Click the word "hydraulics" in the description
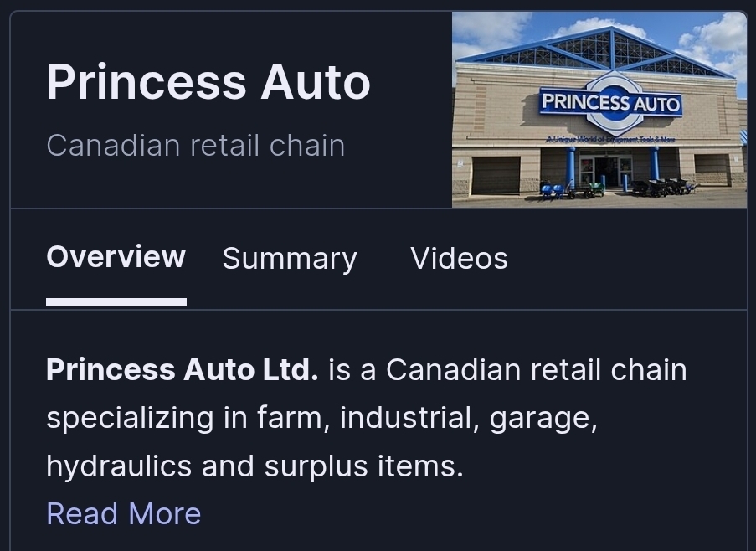 pos(119,466)
